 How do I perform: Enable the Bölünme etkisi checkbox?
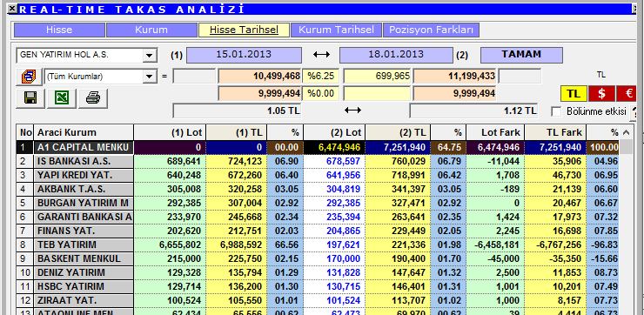556,111
